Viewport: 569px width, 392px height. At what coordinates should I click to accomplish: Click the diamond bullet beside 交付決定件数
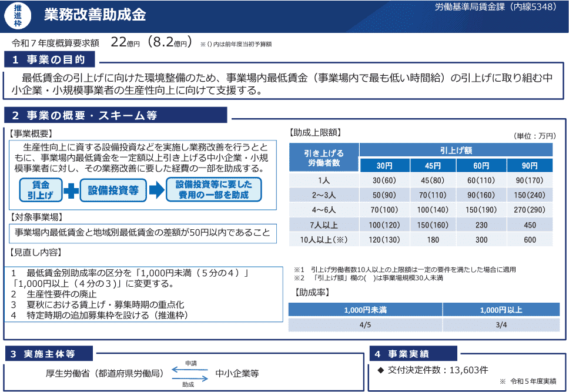point(380,370)
